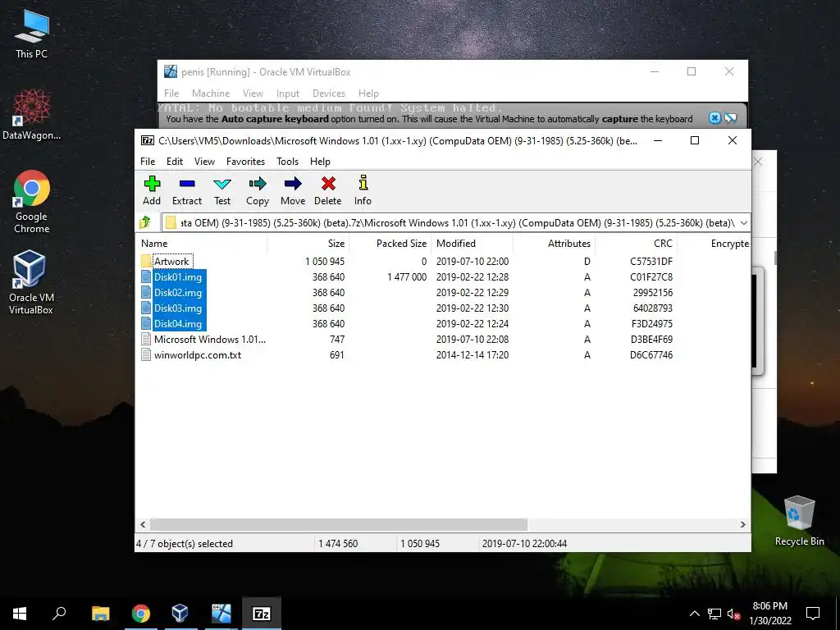The image size is (840, 630).
Task: Open the Tools menu in 7-Zip
Action: [x=288, y=162]
